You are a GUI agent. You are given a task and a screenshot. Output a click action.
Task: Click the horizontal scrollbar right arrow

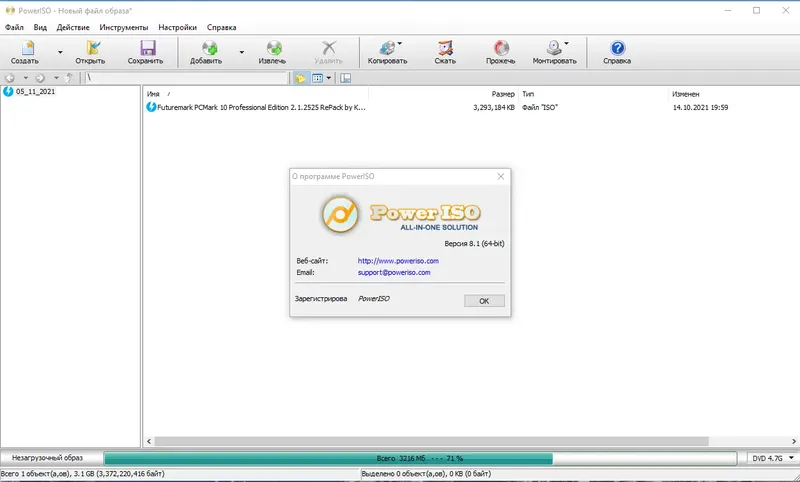coord(794,441)
